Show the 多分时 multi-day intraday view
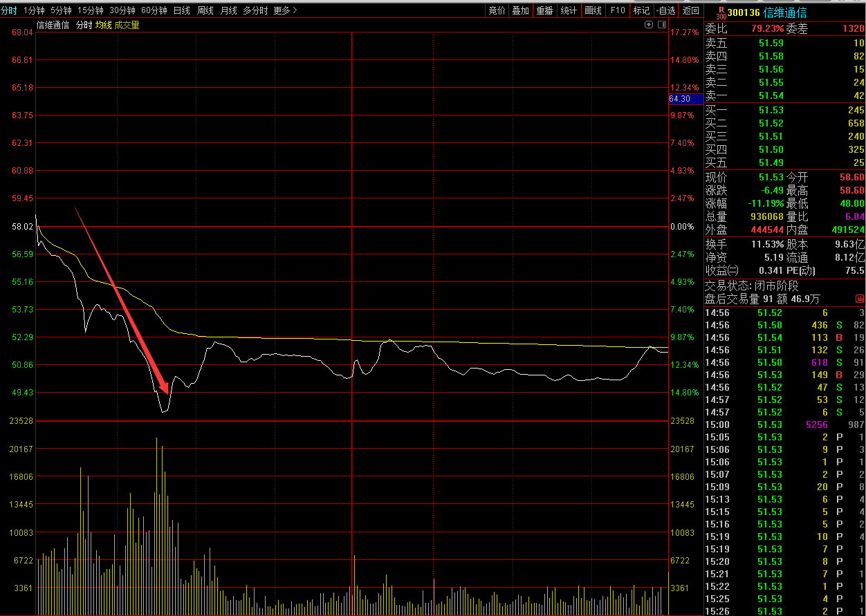Image resolution: width=866 pixels, height=616 pixels. [x=255, y=10]
